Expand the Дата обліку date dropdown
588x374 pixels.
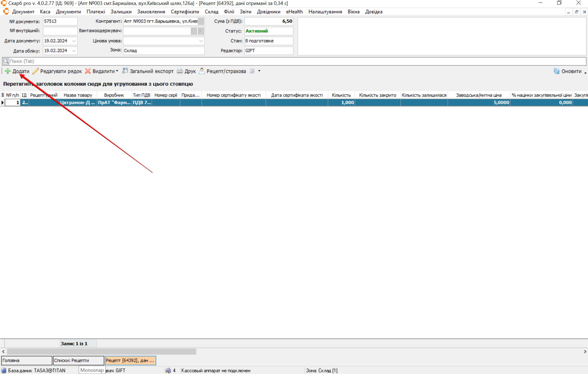point(74,51)
